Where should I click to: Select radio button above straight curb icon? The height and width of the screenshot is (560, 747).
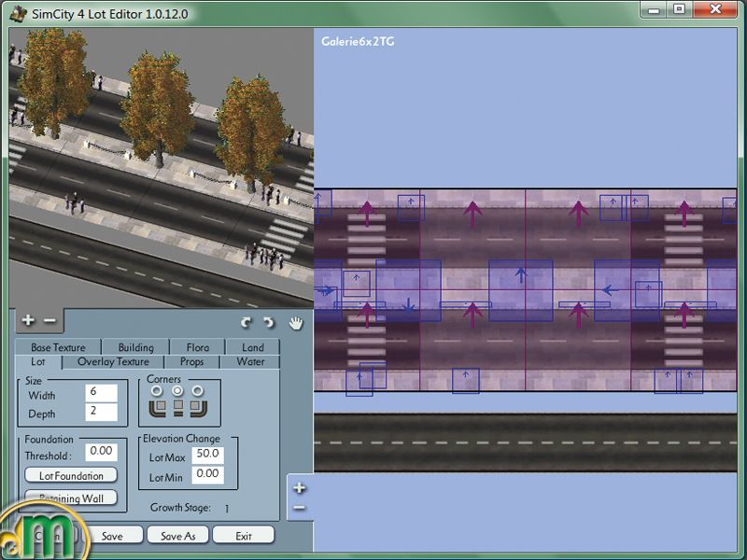177,391
